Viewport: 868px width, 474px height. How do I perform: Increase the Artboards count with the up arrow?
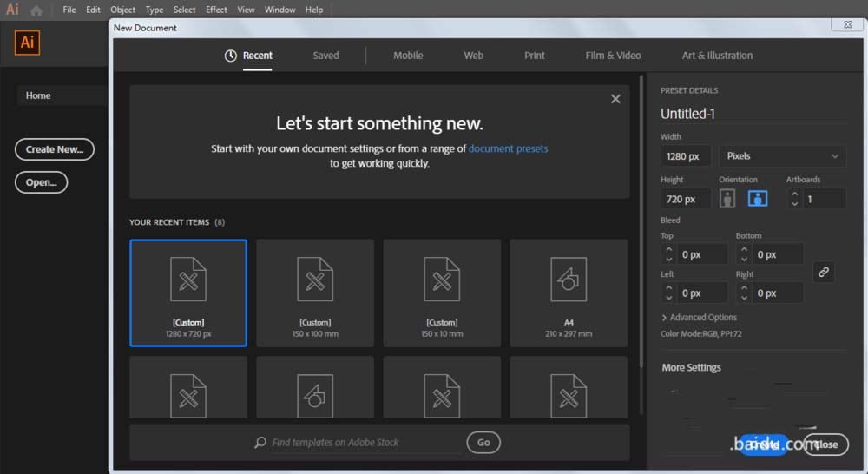pyautogui.click(x=794, y=194)
